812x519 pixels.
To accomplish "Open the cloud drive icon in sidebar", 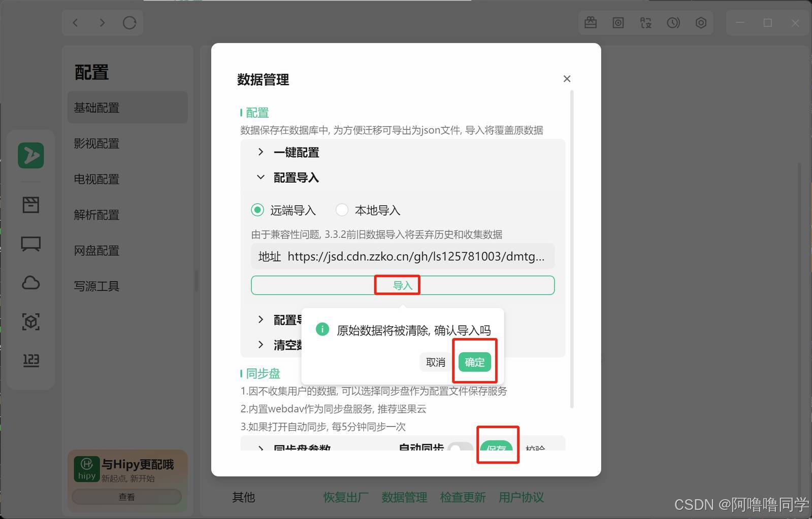I will click(x=31, y=283).
